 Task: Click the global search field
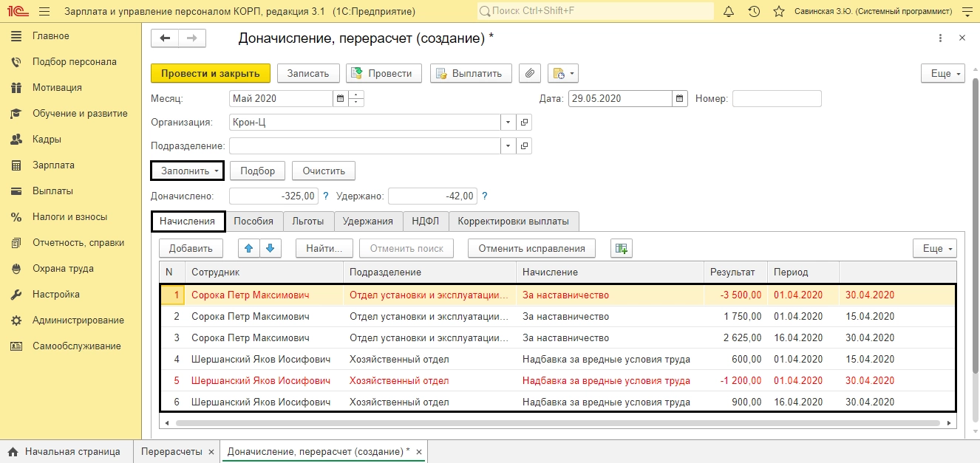point(596,11)
